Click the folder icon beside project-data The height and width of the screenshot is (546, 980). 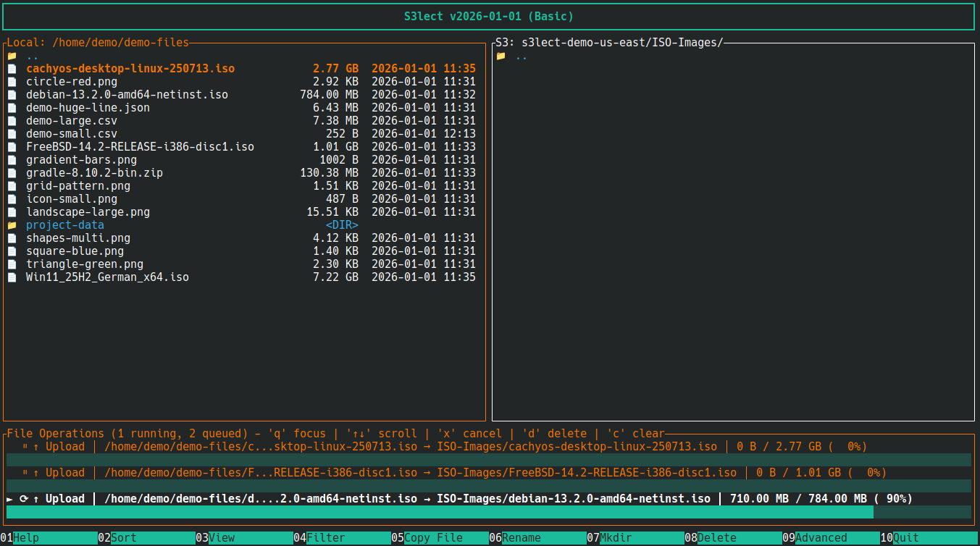click(12, 224)
